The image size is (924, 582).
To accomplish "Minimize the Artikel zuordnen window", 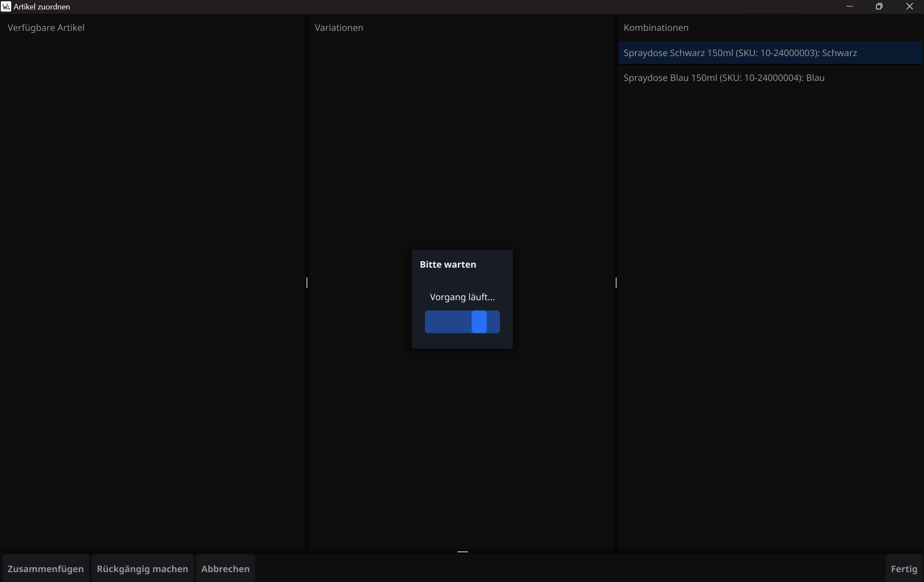I will pyautogui.click(x=849, y=6).
